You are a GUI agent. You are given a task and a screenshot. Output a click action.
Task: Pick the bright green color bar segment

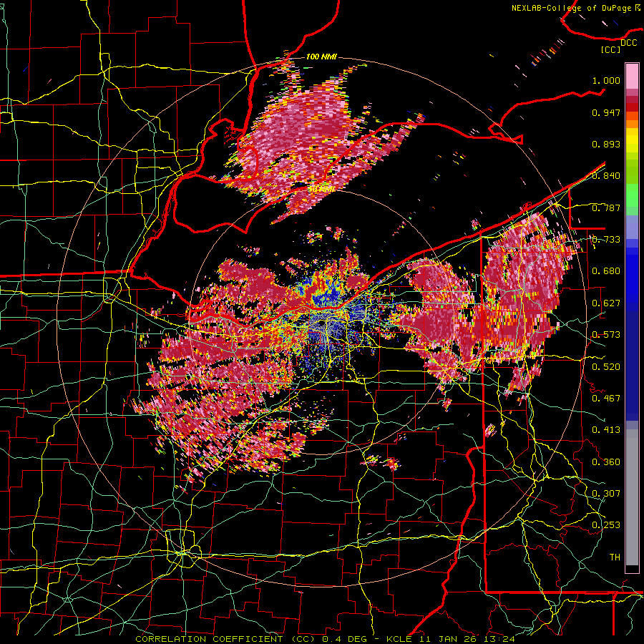(x=632, y=195)
